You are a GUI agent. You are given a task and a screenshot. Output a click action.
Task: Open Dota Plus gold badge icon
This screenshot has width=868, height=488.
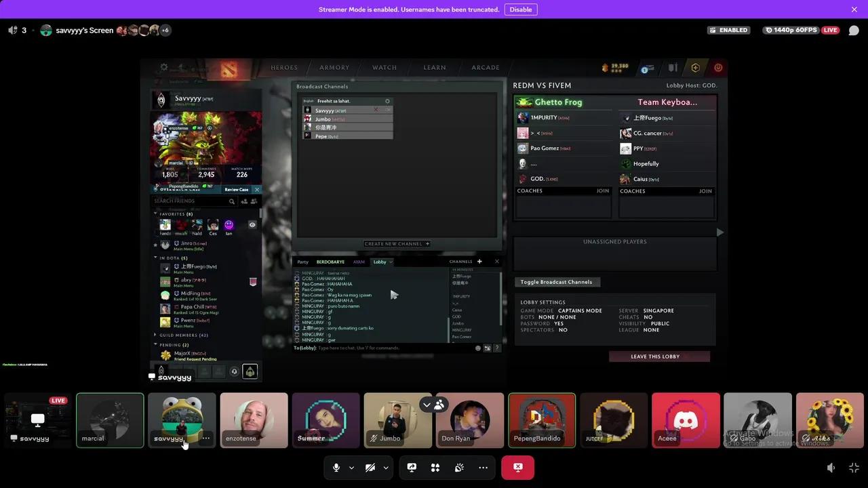pyautogui.click(x=695, y=68)
